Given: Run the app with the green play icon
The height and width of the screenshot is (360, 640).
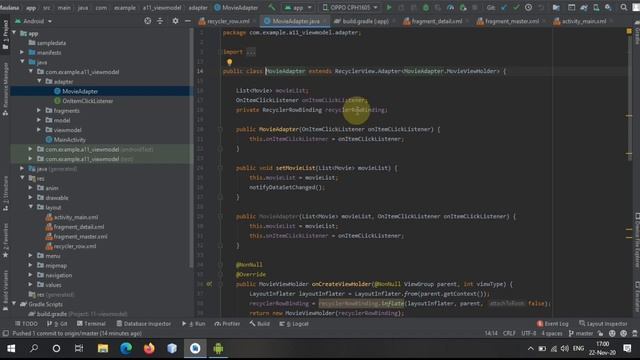Looking at the screenshot, I should click(x=389, y=7).
